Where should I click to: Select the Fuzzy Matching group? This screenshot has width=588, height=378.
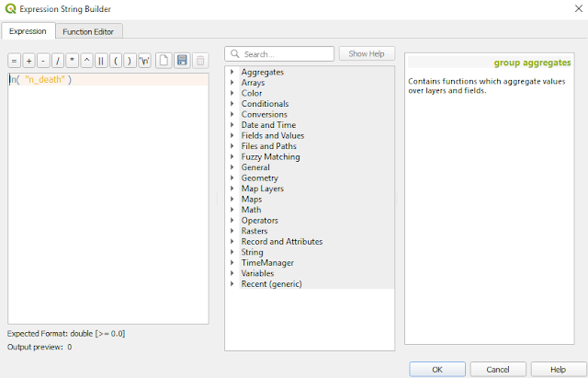pyautogui.click(x=270, y=156)
